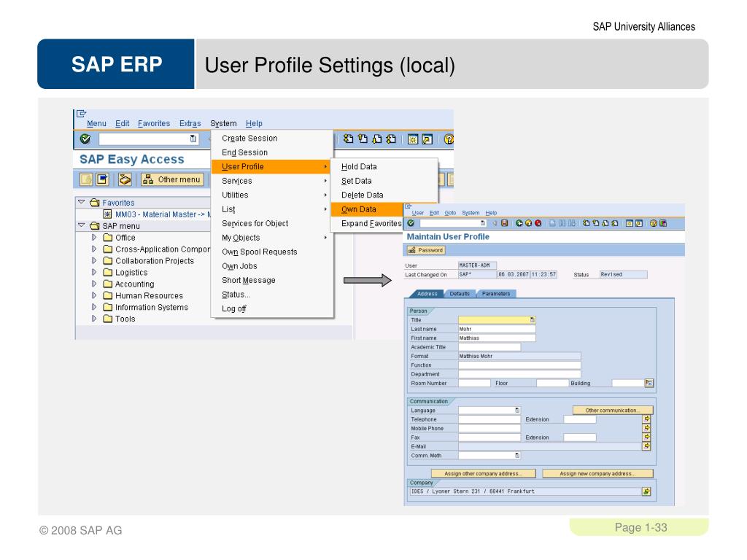747x560 pixels.
Task: Click the first page icon in Easy Access toolbar
Action: point(348,139)
